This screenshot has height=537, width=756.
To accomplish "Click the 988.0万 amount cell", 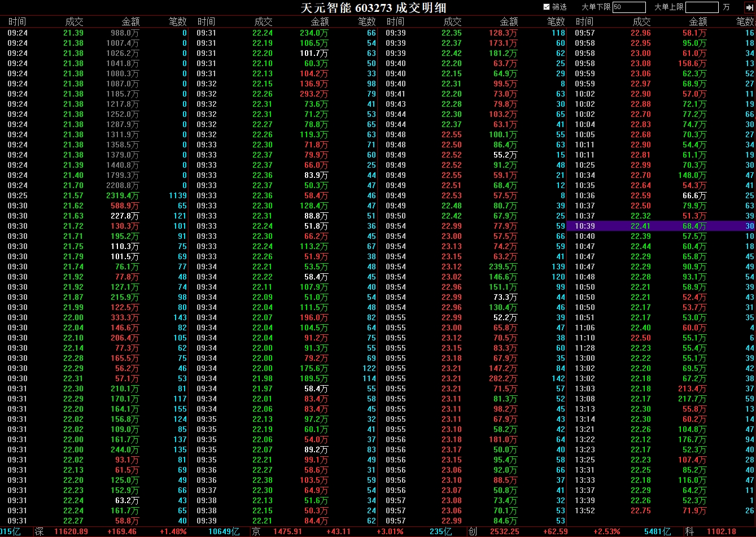I will pyautogui.click(x=125, y=33).
